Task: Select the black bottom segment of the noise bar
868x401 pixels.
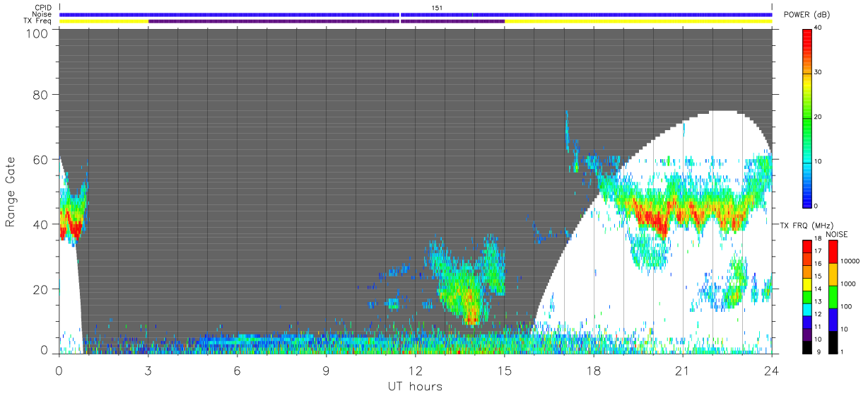Action: pos(833,342)
